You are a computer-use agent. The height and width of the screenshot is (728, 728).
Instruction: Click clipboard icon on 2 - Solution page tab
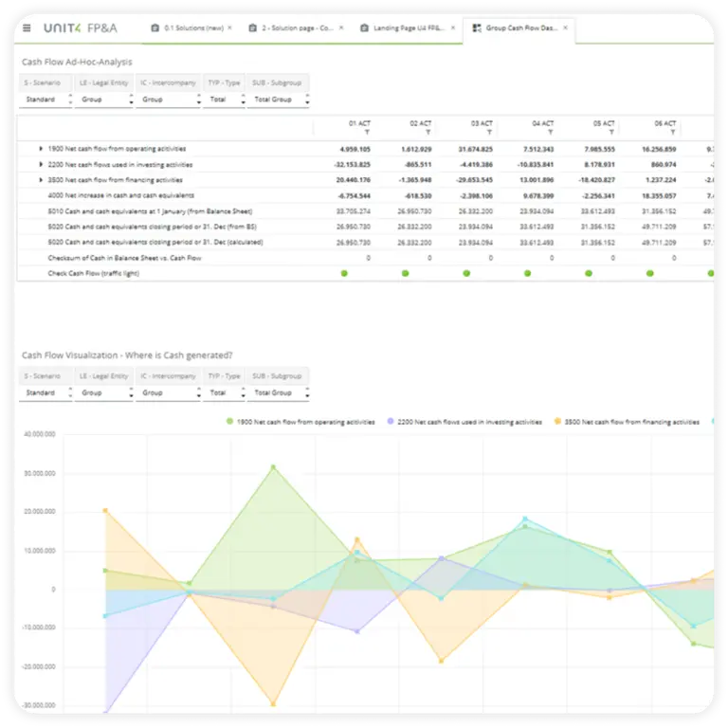[252, 28]
